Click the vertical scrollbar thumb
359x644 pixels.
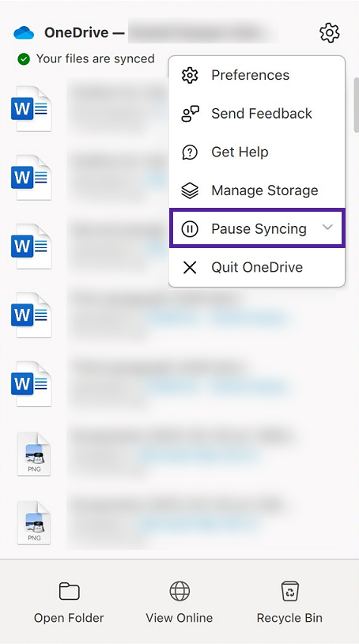pos(356,105)
